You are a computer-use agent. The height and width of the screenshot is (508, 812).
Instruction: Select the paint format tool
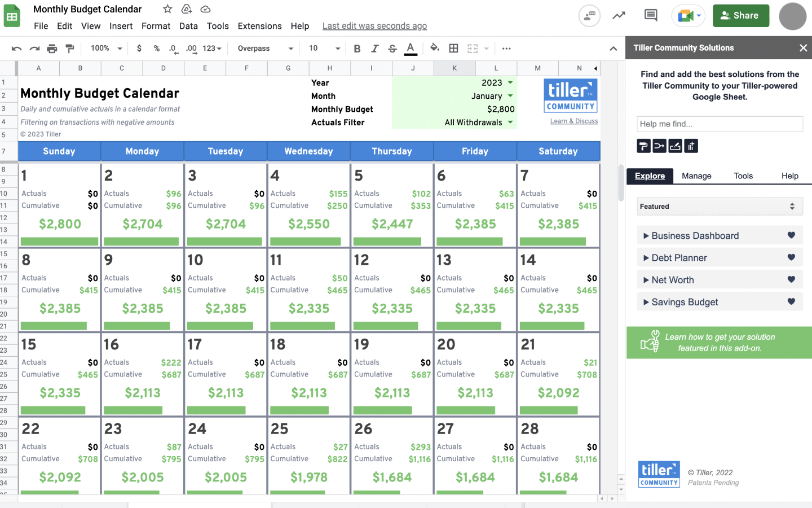[70, 49]
